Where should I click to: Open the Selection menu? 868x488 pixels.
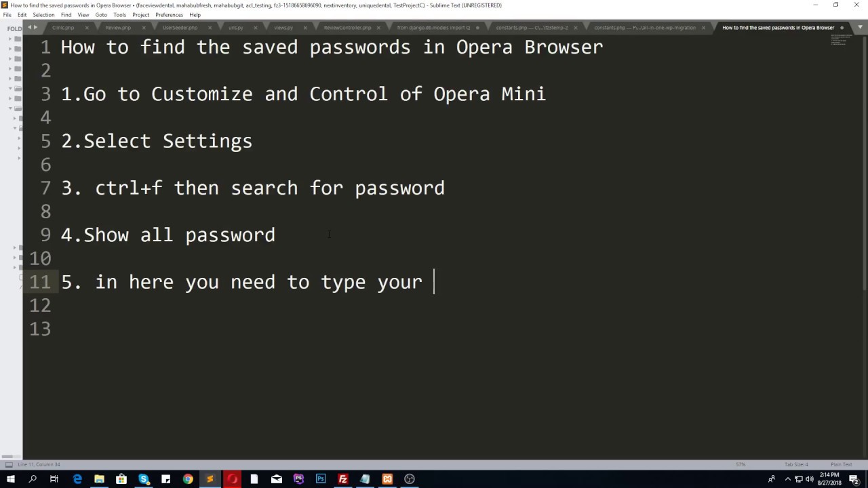(x=43, y=15)
